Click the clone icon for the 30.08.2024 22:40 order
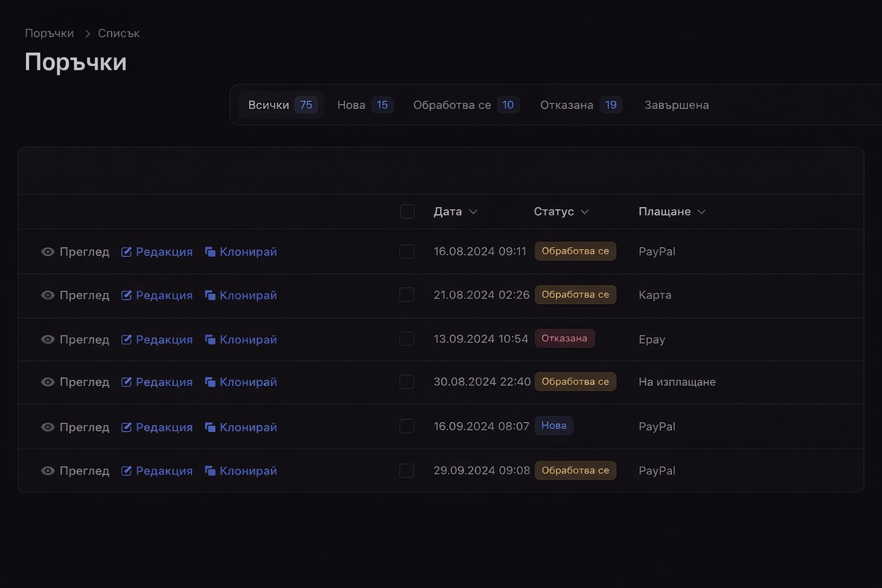This screenshot has width=882, height=588. tap(210, 382)
